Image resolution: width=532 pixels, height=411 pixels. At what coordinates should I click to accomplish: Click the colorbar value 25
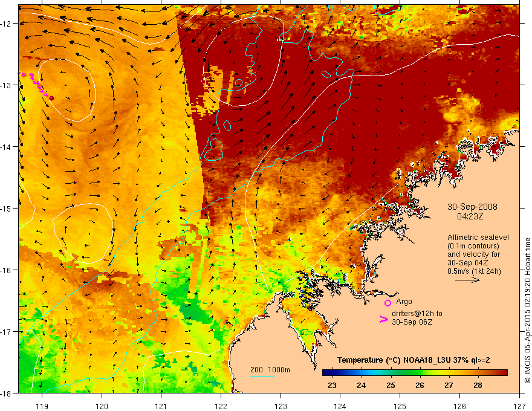pyautogui.click(x=391, y=385)
